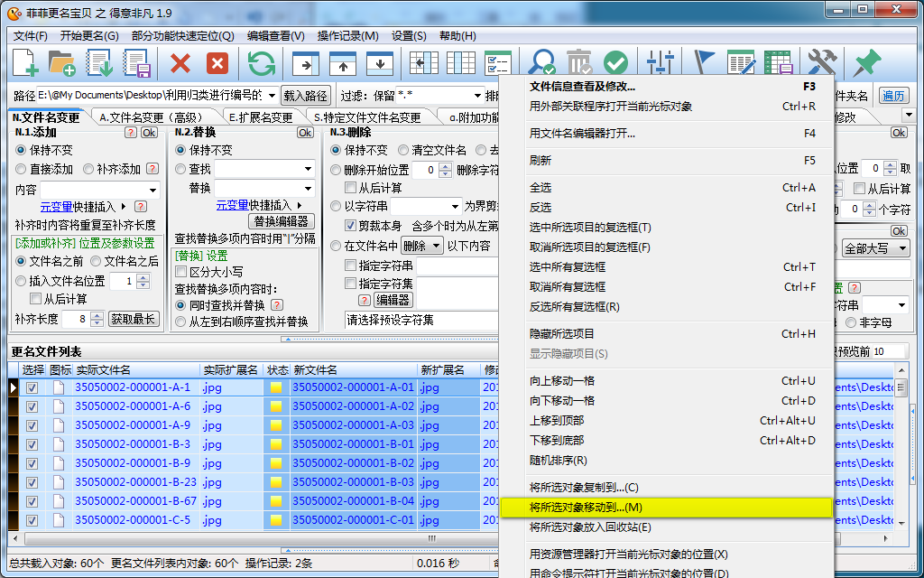Expand the 内容 combo box in N.1

coord(153,190)
